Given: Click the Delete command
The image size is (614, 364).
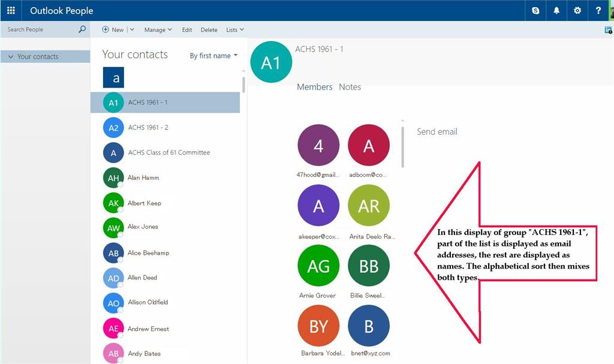Looking at the screenshot, I should point(209,30).
